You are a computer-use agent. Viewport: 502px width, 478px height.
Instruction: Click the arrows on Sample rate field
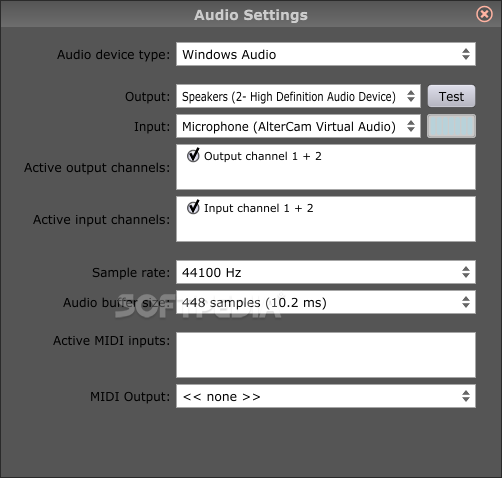click(x=466, y=272)
